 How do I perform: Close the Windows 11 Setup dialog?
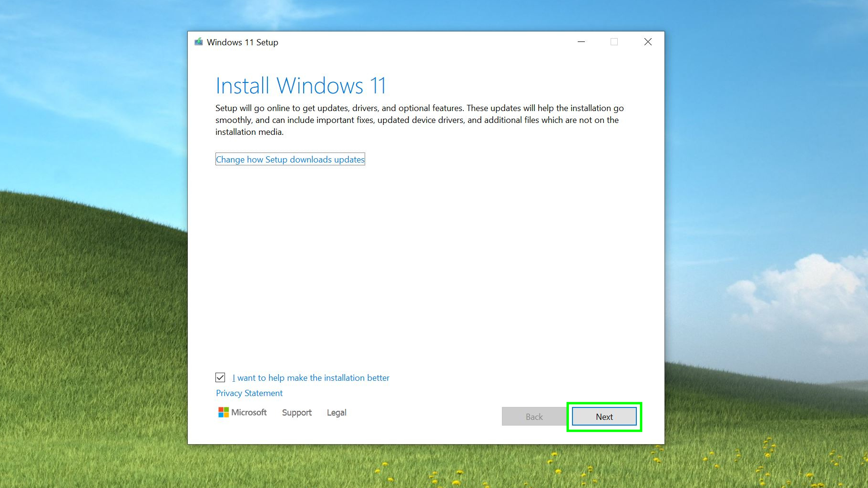click(648, 42)
